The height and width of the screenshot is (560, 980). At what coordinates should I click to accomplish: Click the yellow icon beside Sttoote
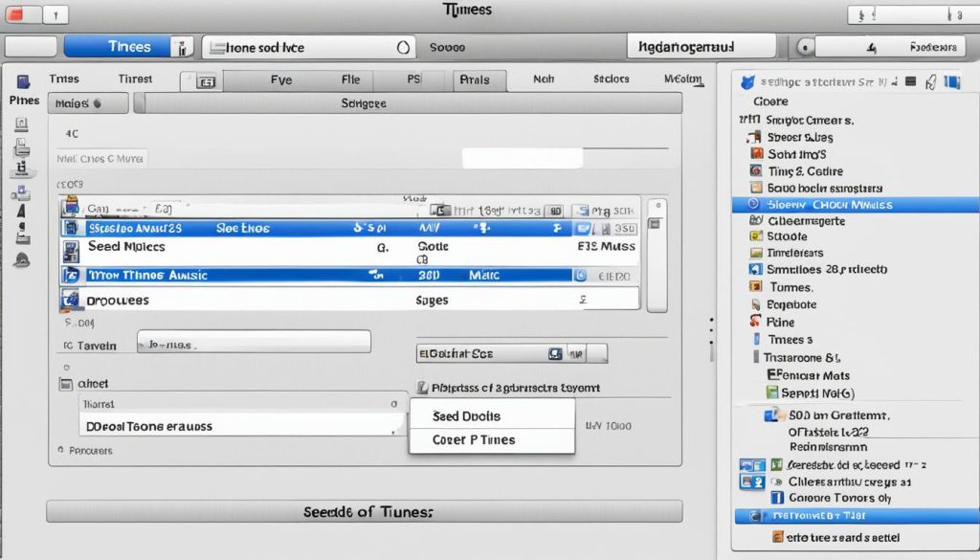756,236
